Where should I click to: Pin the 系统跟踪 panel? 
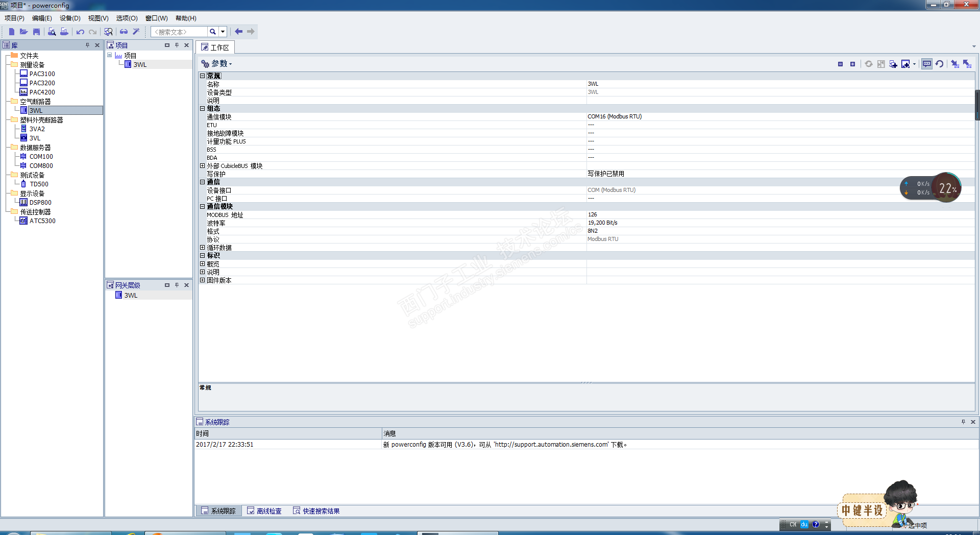(963, 422)
